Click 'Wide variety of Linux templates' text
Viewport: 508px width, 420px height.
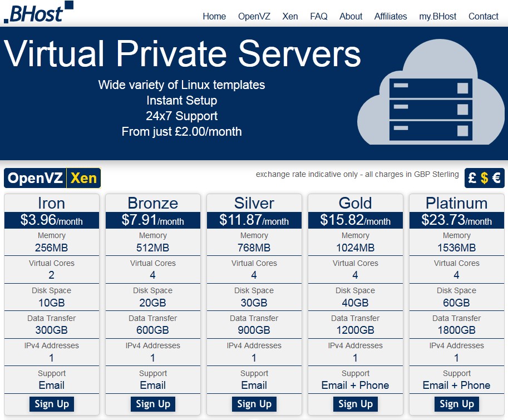(182, 85)
